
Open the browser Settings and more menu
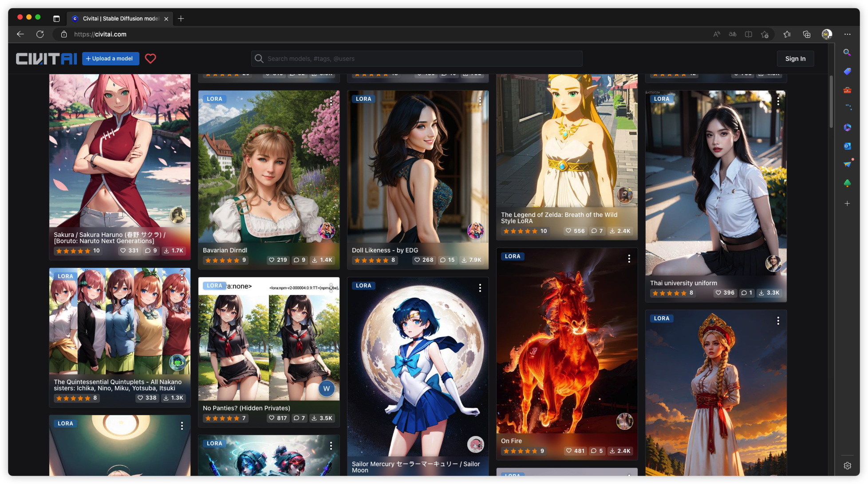[847, 34]
